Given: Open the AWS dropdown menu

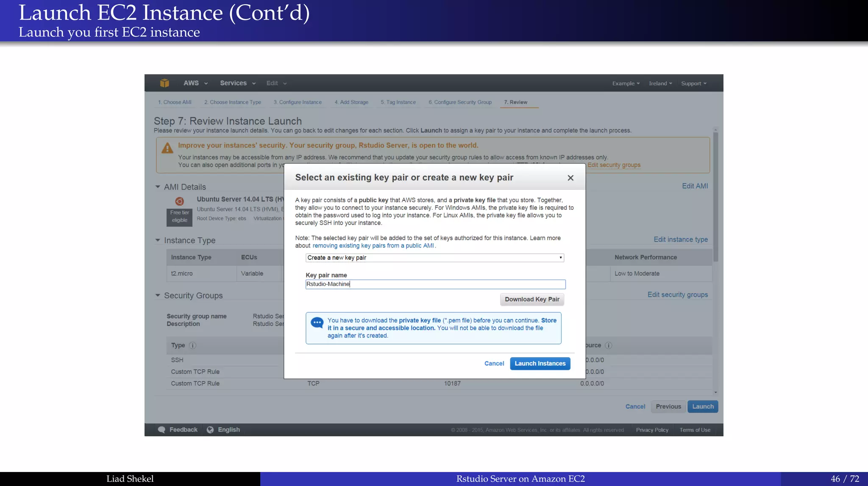Looking at the screenshot, I should 195,83.
